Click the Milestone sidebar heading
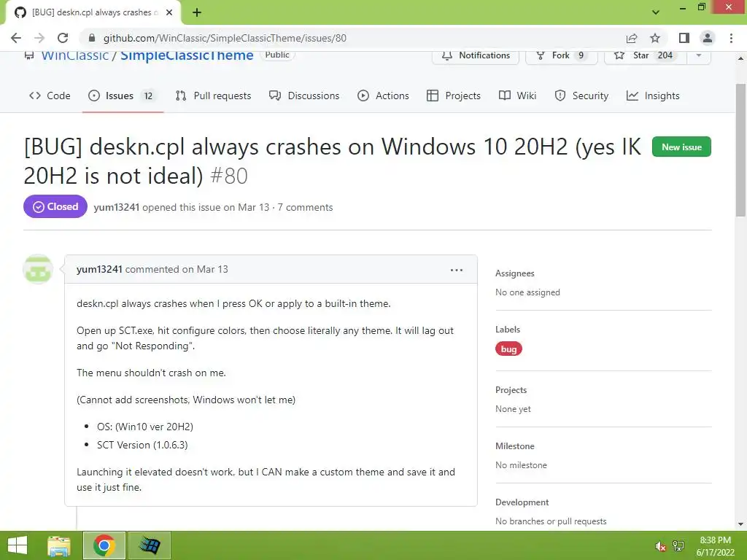Image resolution: width=747 pixels, height=560 pixels. point(515,446)
